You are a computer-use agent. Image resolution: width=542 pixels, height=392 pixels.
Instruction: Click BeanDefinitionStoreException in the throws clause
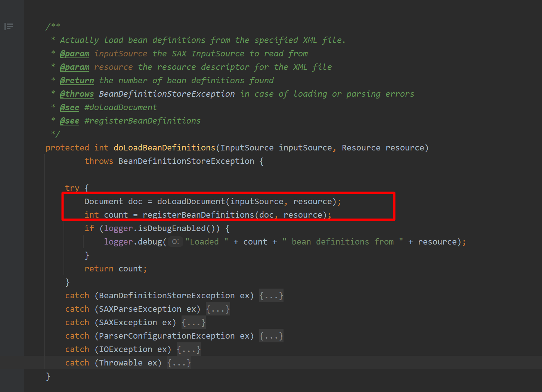coord(186,161)
